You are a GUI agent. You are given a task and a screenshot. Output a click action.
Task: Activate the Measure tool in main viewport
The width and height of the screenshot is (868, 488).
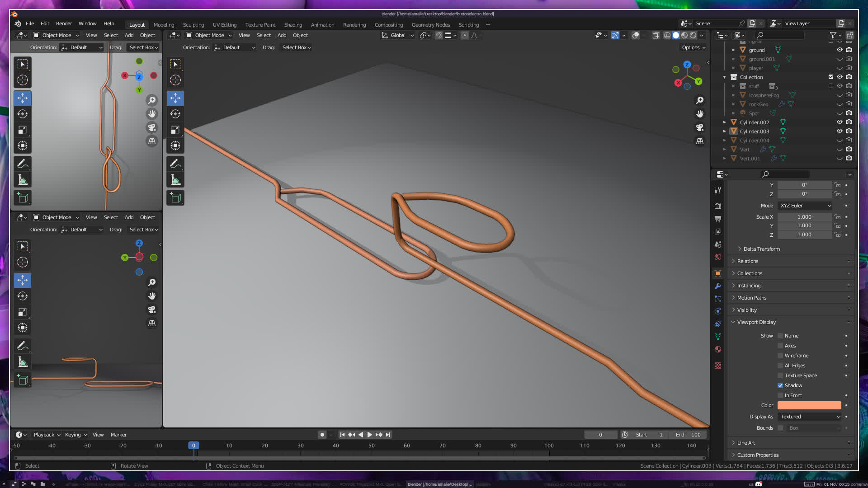pos(175,180)
